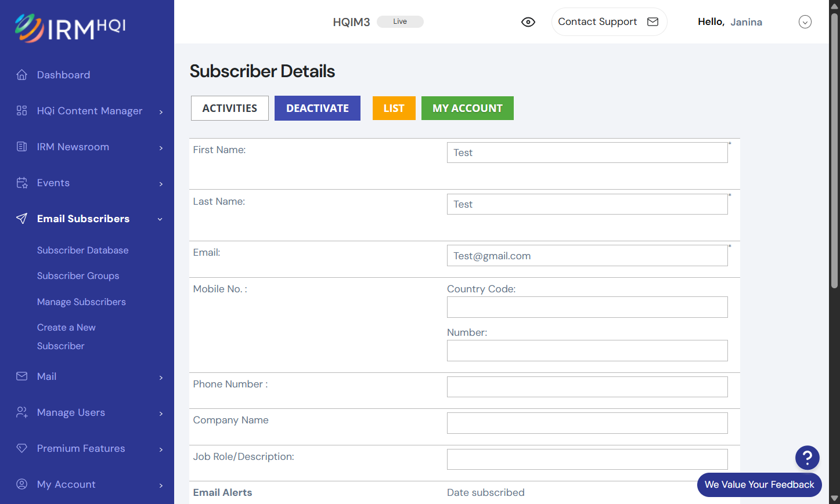Toggle the eye preview icon in header
The width and height of the screenshot is (840, 504).
[x=528, y=22]
